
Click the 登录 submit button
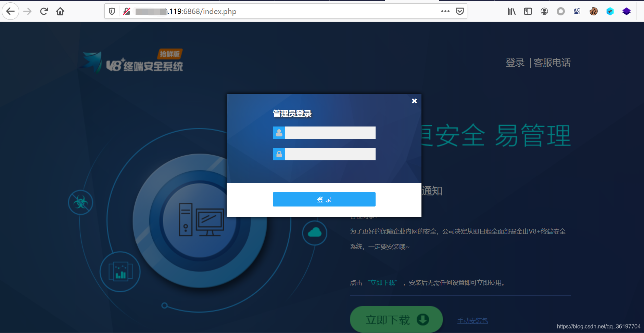pyautogui.click(x=324, y=199)
